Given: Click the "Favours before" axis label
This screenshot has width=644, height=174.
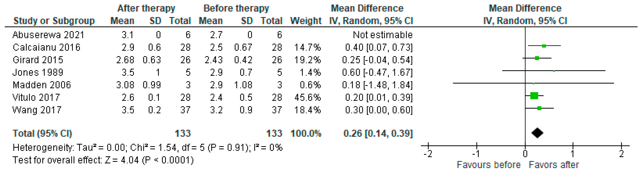Looking at the screenshot, I should pyautogui.click(x=488, y=165).
